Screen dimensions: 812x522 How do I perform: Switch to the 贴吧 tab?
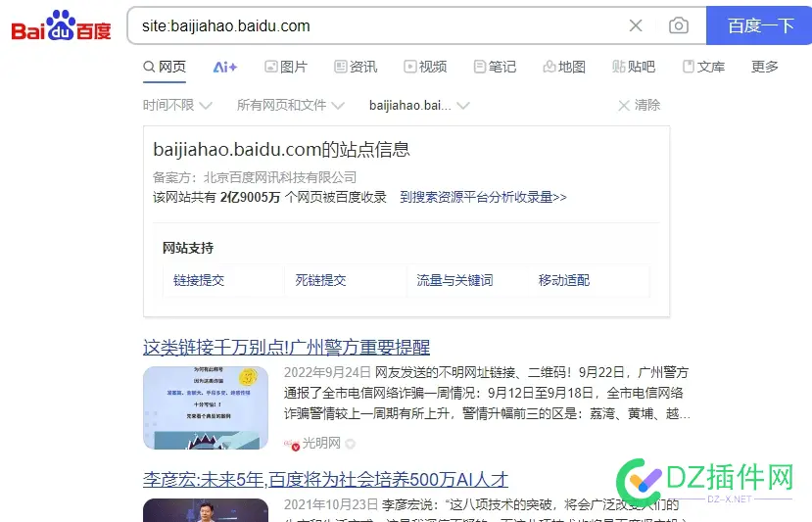click(x=634, y=67)
